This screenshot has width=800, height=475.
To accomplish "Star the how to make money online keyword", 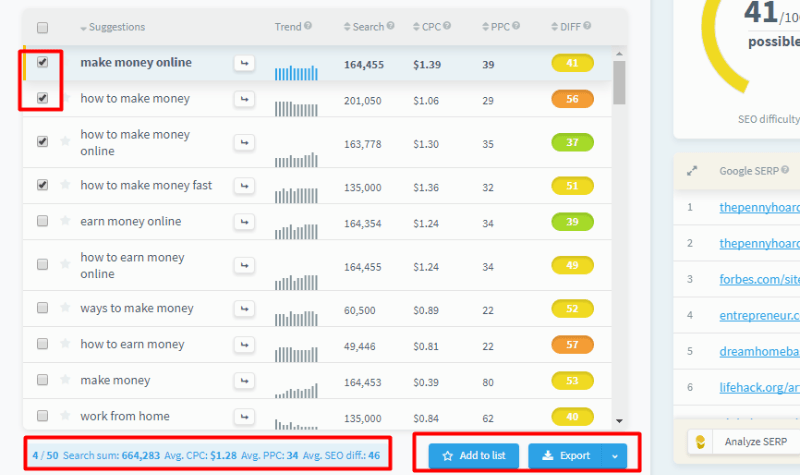I will pos(65,141).
